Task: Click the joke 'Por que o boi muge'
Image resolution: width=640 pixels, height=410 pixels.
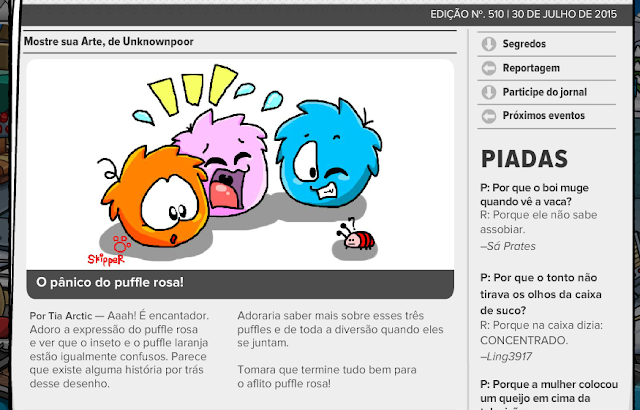Action: (x=534, y=195)
